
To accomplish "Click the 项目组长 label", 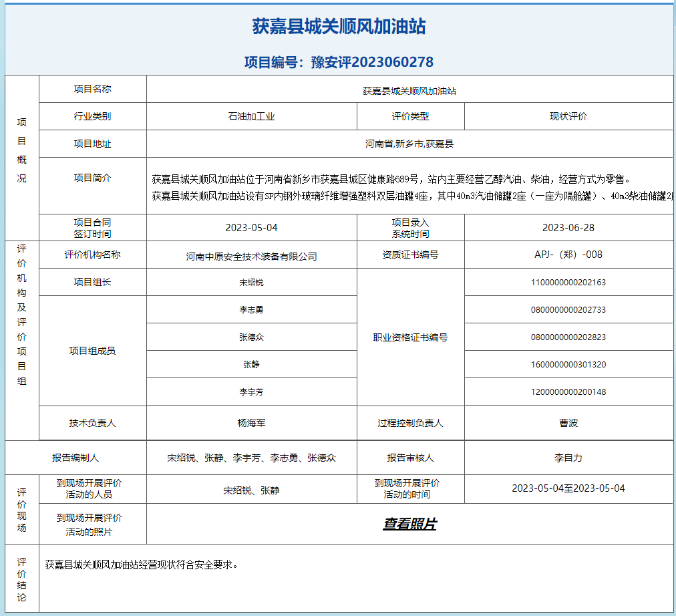I will click(92, 282).
